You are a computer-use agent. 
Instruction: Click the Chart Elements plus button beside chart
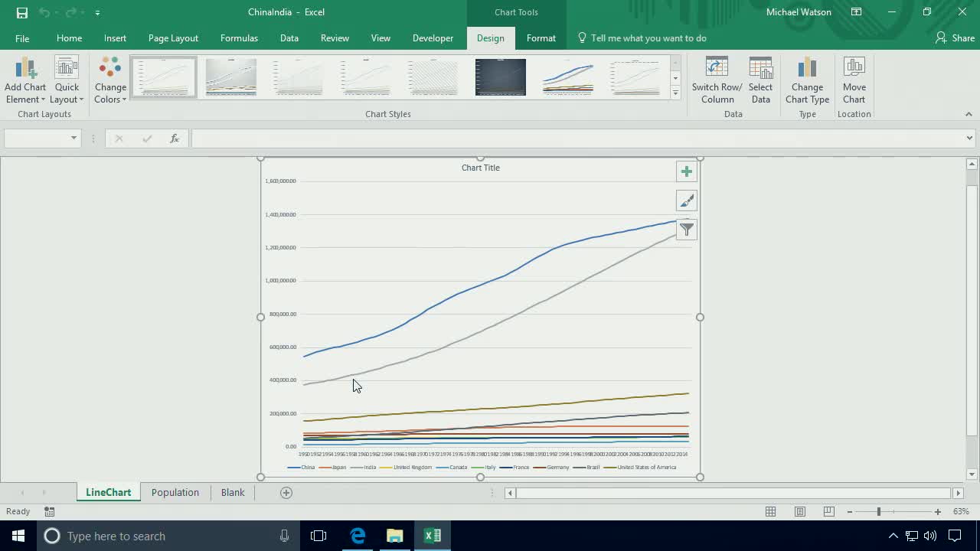[x=686, y=171]
